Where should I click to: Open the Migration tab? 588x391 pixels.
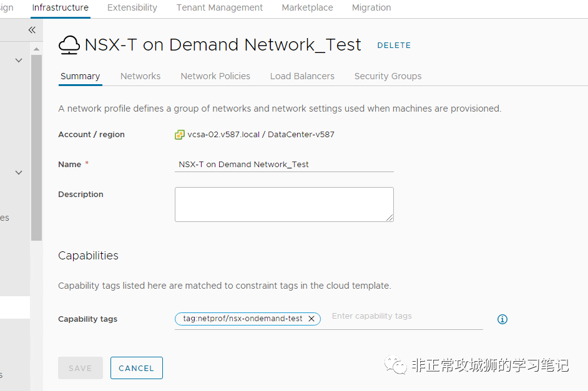click(371, 8)
